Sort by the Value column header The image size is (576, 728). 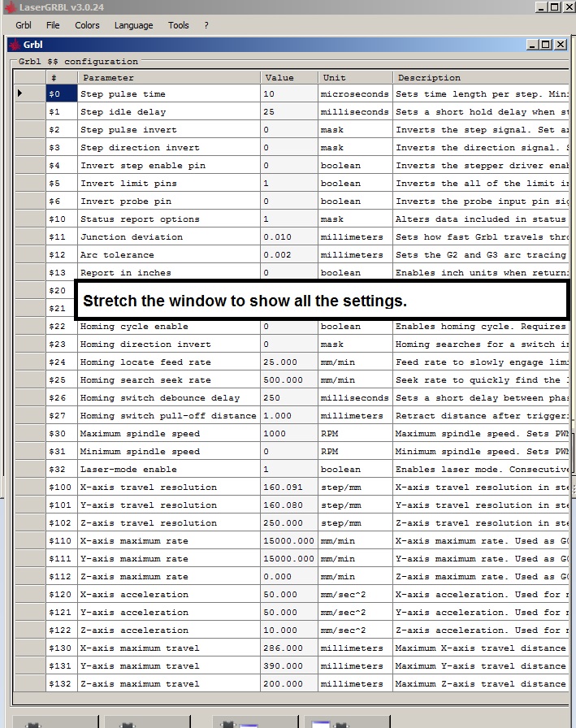coord(289,77)
